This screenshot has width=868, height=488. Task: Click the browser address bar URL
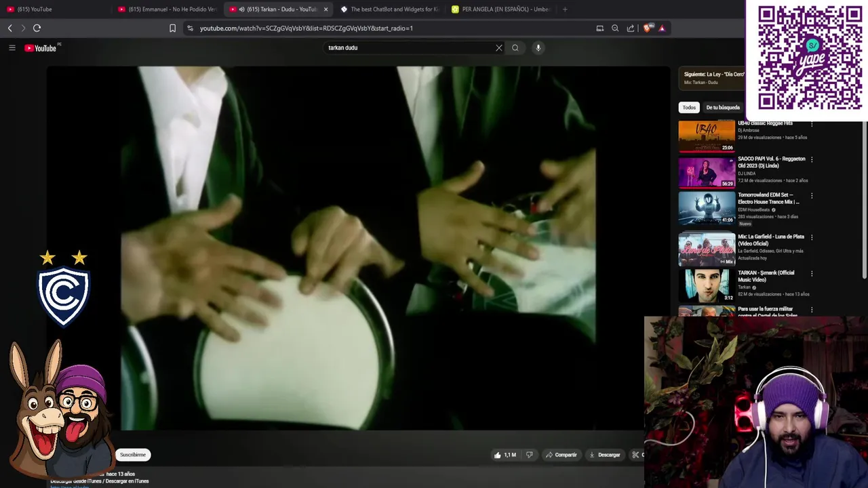307,28
